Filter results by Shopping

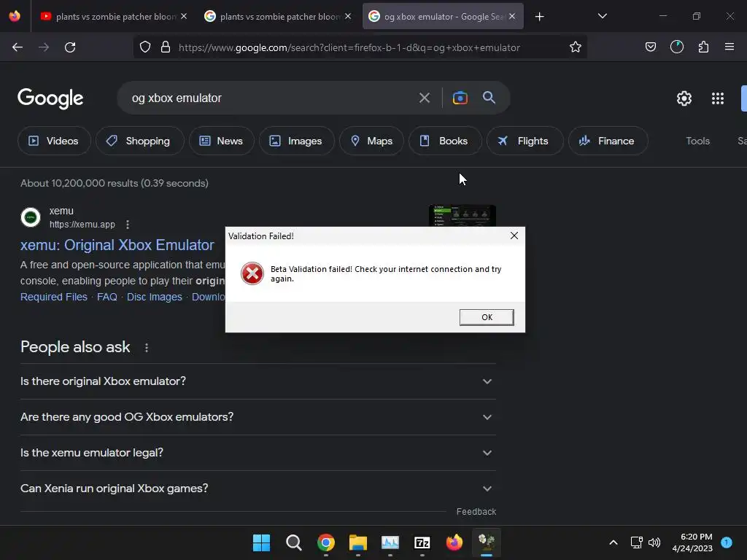coord(139,141)
